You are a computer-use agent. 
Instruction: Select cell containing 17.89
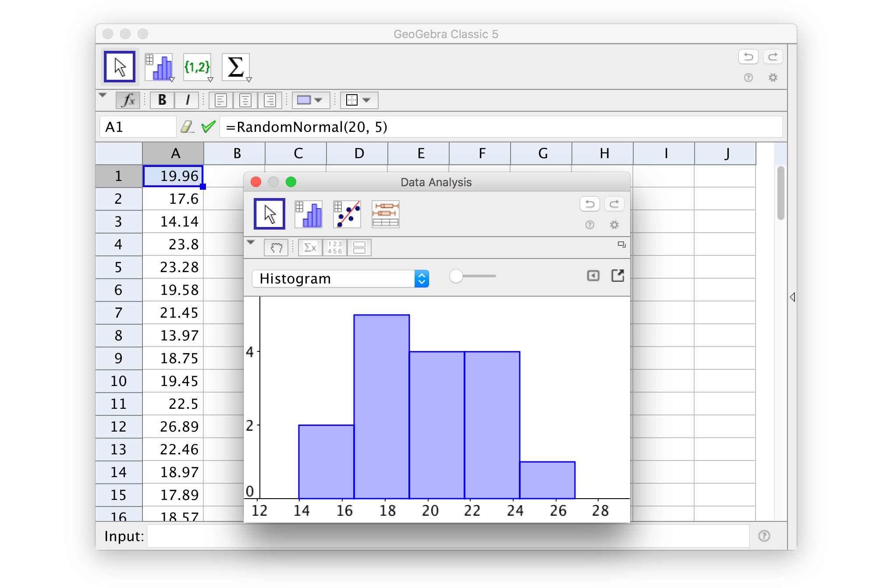[x=173, y=495]
